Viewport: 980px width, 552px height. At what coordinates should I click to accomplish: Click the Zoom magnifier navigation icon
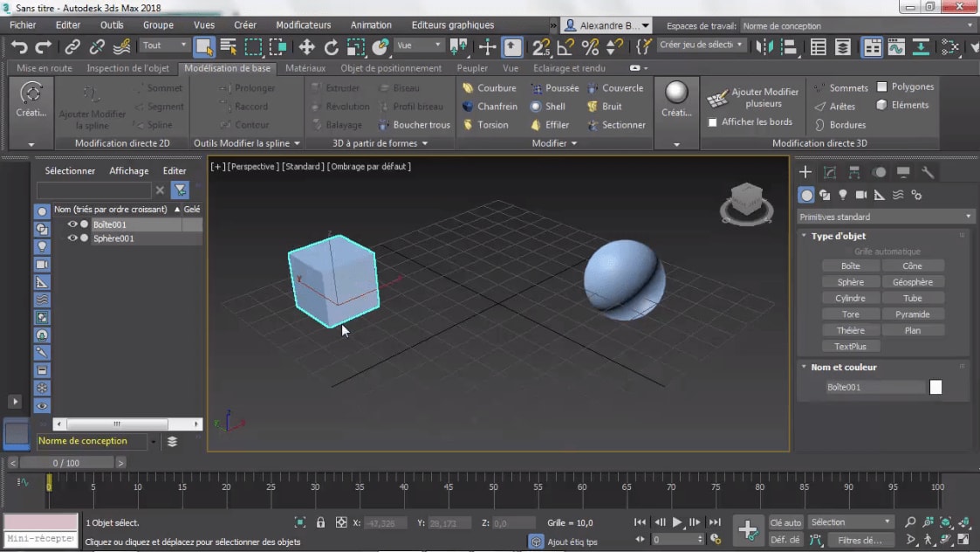[x=910, y=522]
